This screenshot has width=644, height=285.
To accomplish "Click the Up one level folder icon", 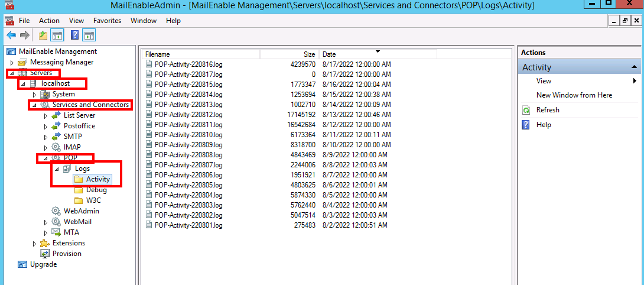I will (43, 35).
